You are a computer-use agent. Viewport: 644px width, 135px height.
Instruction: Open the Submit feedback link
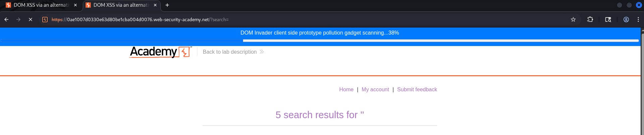click(x=417, y=89)
